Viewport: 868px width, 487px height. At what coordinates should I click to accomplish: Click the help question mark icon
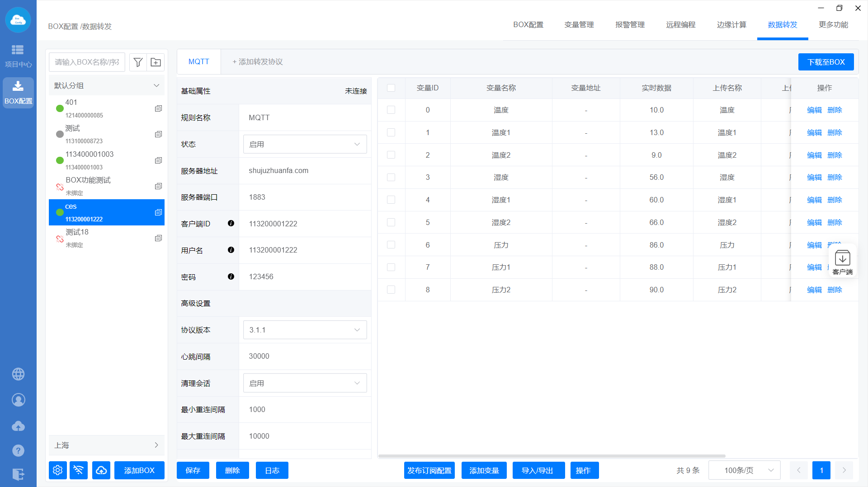[18, 450]
